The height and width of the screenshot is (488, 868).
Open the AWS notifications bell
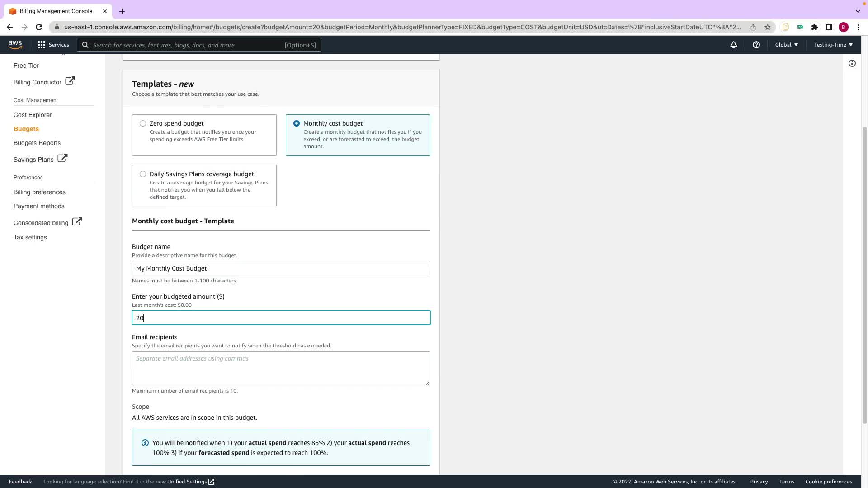(x=733, y=45)
